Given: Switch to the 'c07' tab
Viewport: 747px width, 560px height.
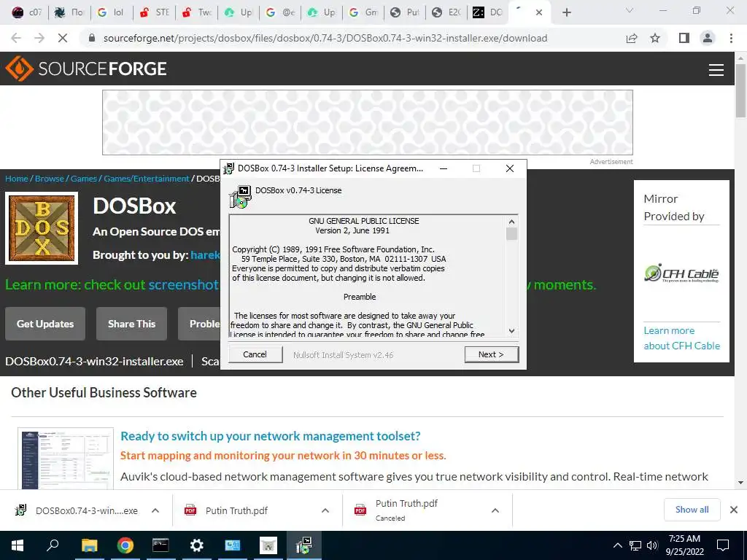Looking at the screenshot, I should (x=26, y=12).
